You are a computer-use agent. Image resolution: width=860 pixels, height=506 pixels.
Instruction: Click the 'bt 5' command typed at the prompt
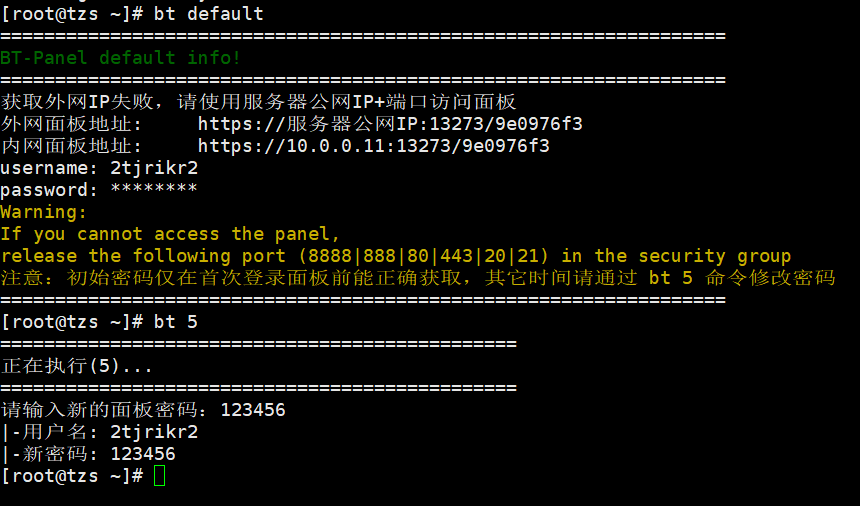pyautogui.click(x=176, y=322)
